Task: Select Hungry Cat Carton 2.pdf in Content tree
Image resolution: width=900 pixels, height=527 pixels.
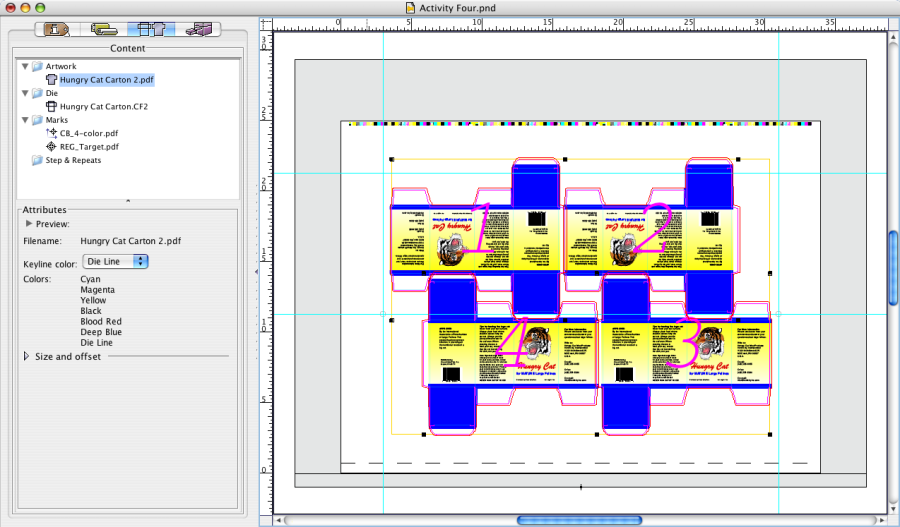Action: click(x=107, y=80)
